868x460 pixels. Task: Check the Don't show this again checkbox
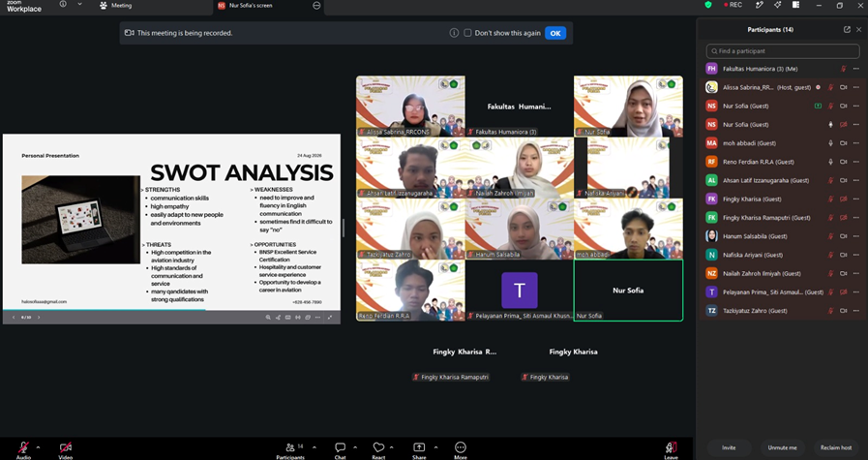[467, 33]
